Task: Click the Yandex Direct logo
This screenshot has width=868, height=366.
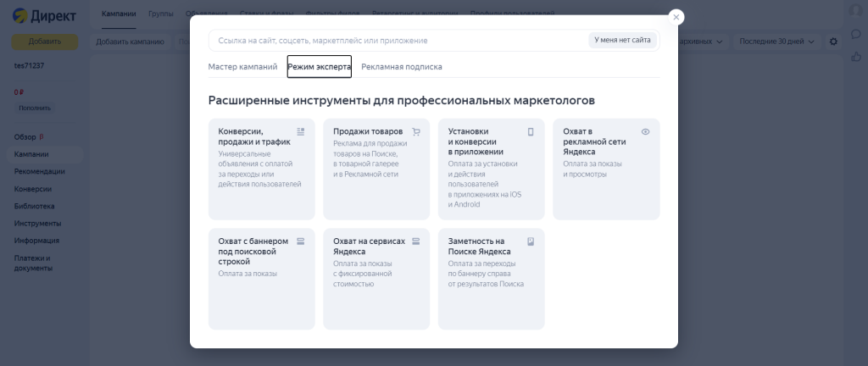Action: (44, 15)
